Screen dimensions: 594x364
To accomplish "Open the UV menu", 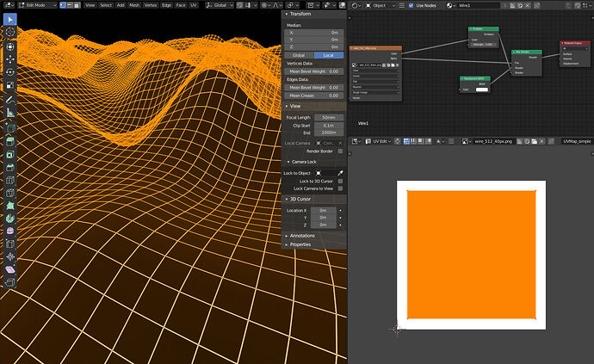I will coord(194,5).
